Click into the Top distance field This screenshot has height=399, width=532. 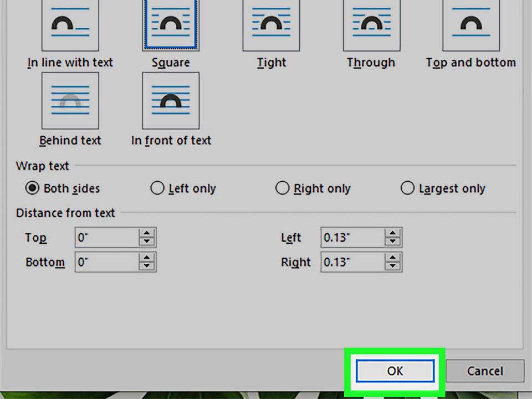[x=106, y=237]
